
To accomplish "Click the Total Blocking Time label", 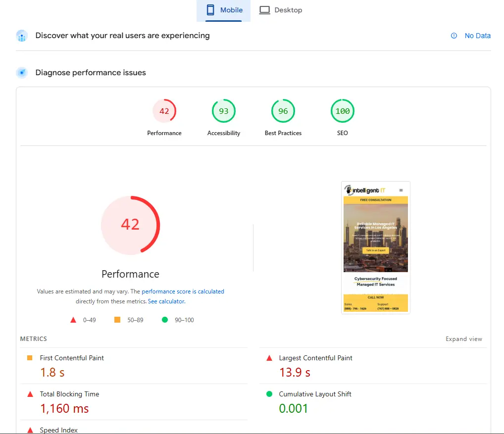I will (x=69, y=394).
